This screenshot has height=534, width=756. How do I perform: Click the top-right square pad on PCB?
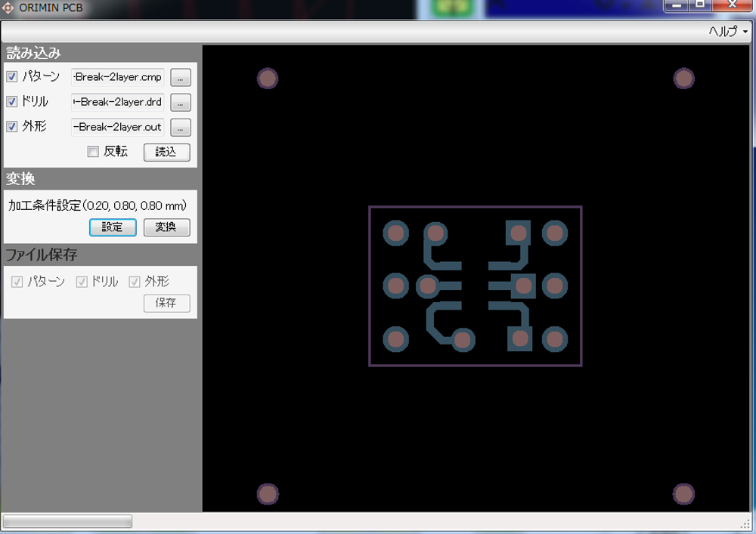pos(518,233)
